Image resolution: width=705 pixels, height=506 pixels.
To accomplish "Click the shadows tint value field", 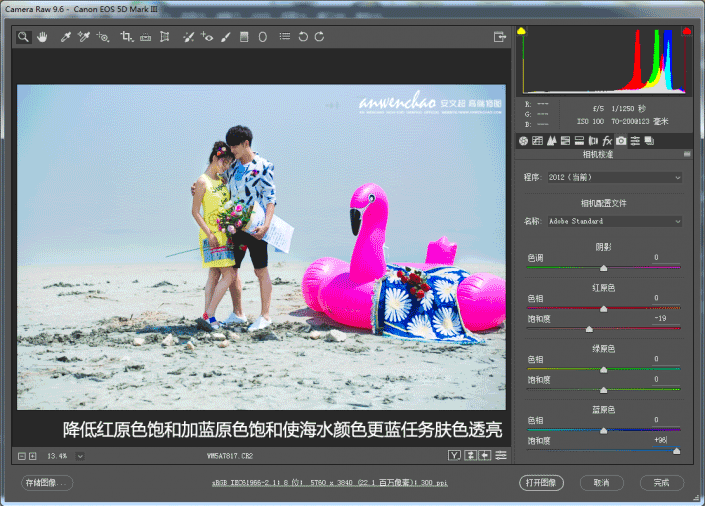I will (x=665, y=258).
